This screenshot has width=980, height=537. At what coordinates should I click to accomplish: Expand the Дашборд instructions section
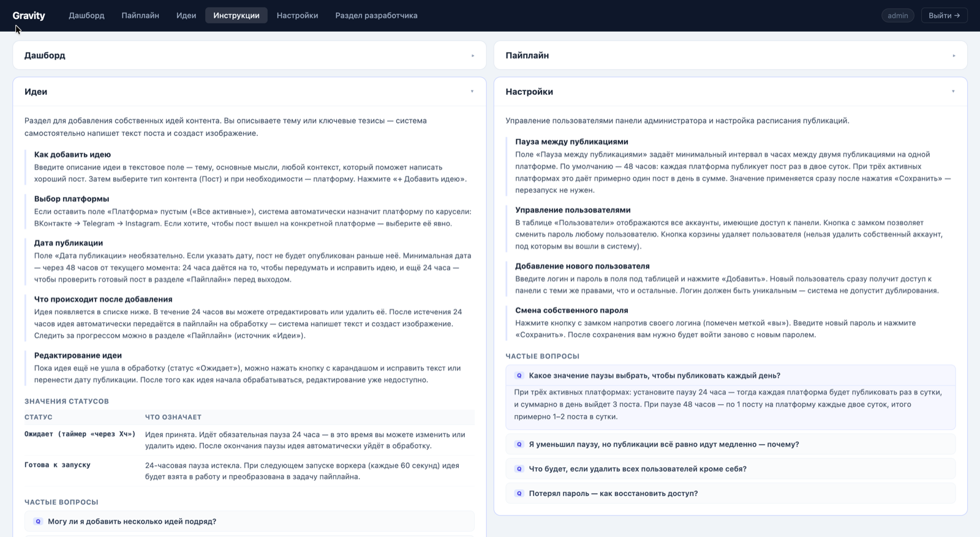[x=249, y=55]
